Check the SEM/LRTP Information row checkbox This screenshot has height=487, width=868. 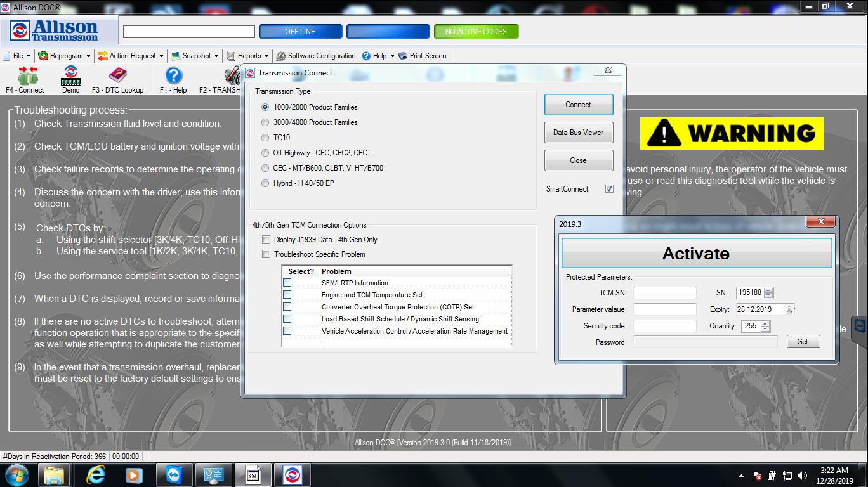coord(287,283)
